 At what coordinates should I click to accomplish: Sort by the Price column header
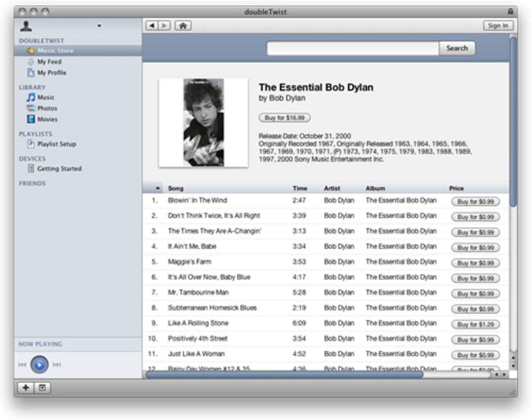(x=456, y=188)
